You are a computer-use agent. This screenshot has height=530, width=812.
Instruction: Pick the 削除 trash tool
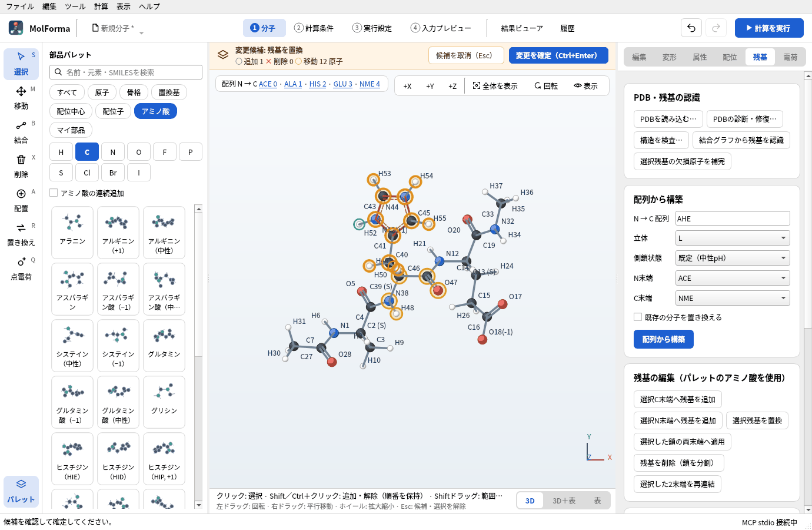coord(21,166)
